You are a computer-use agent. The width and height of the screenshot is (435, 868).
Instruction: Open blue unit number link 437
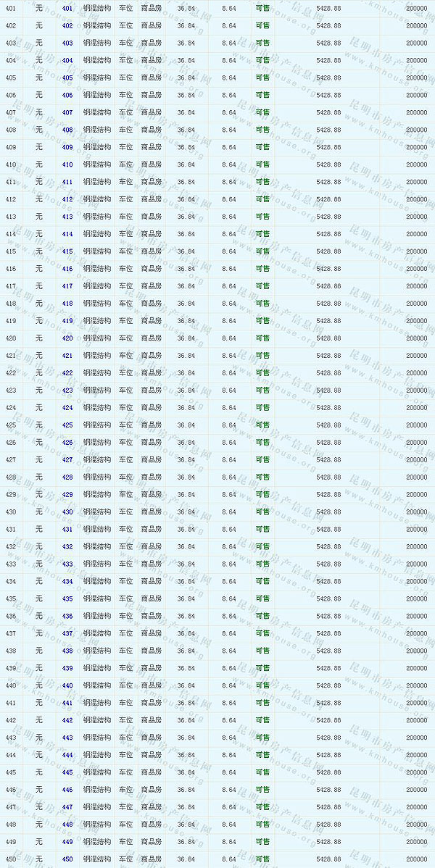pyautogui.click(x=67, y=633)
